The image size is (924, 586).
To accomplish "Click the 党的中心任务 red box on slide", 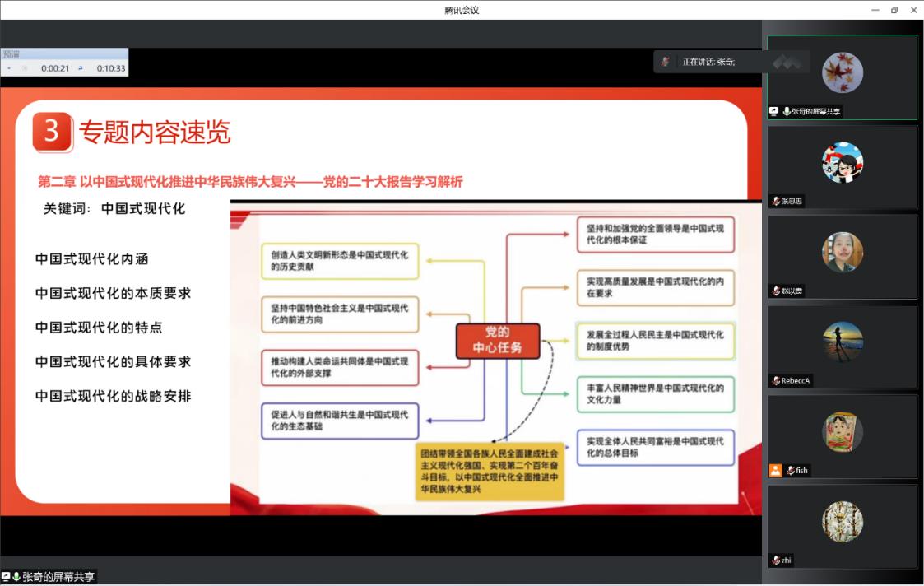I will click(x=497, y=340).
